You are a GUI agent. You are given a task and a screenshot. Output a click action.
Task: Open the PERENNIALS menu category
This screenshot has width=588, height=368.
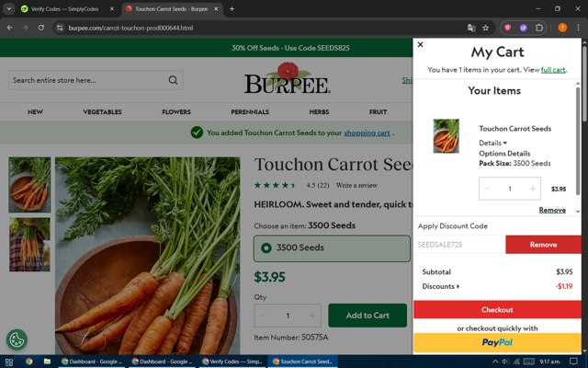tap(250, 112)
